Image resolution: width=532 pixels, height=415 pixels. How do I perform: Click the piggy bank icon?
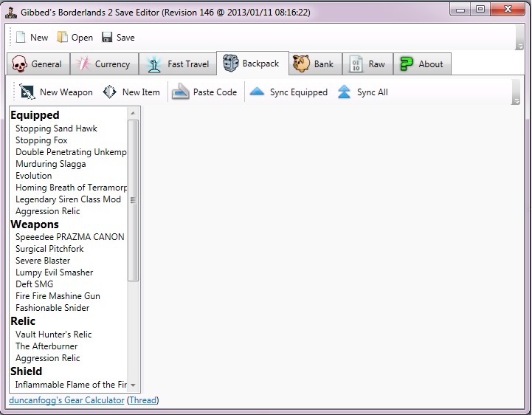[301, 64]
